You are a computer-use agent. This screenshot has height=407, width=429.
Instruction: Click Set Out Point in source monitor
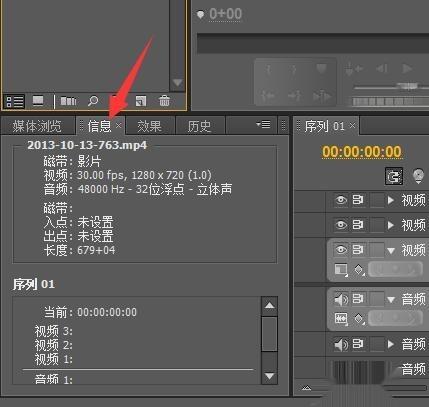coord(293,70)
